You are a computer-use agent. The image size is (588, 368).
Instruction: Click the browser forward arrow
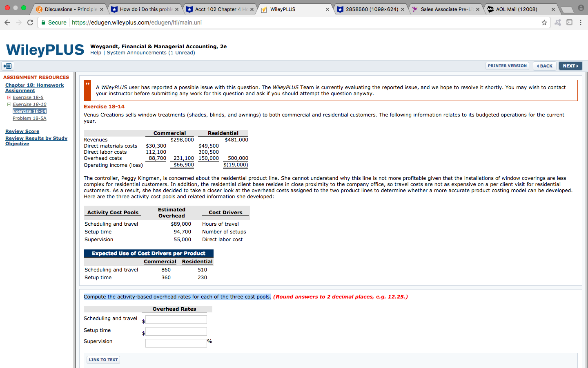point(18,22)
